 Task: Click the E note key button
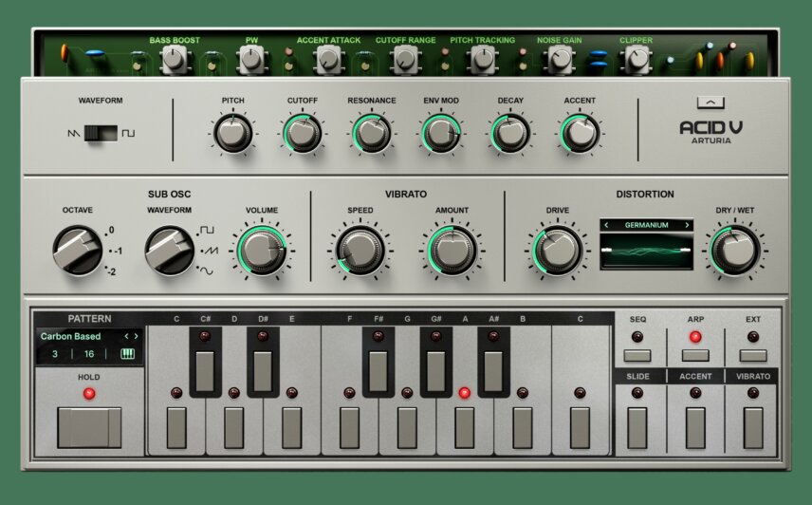pyautogui.click(x=291, y=428)
